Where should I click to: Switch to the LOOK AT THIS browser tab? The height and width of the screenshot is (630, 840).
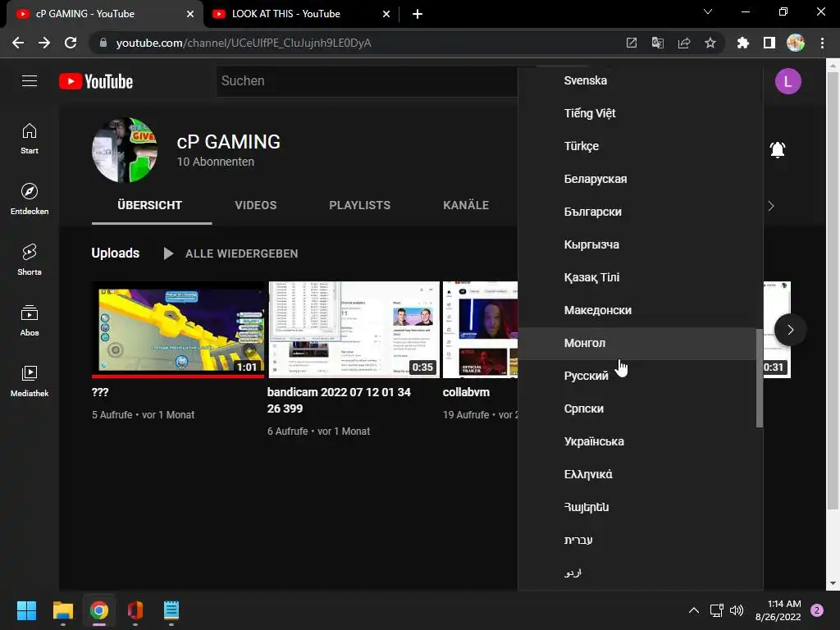click(x=302, y=14)
